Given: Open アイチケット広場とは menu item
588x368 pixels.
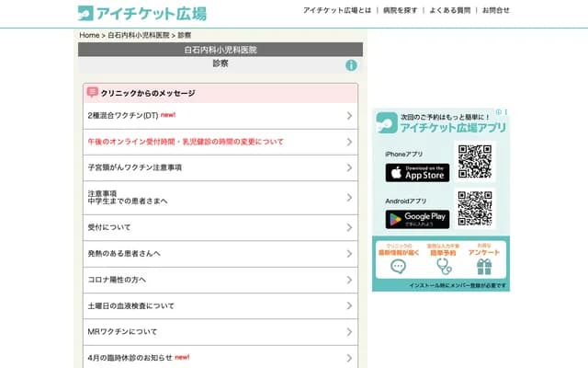Looking at the screenshot, I should 337,10.
